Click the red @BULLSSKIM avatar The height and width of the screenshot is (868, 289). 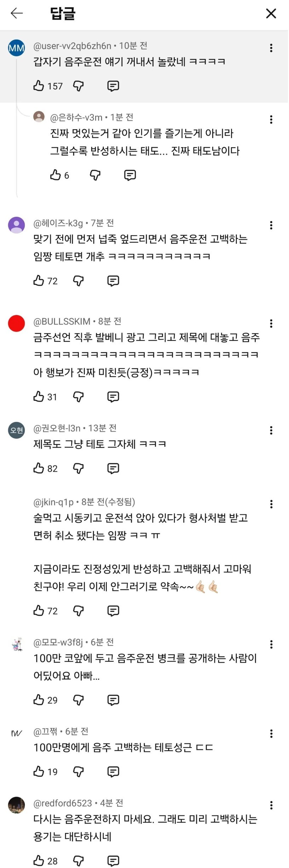tap(17, 323)
